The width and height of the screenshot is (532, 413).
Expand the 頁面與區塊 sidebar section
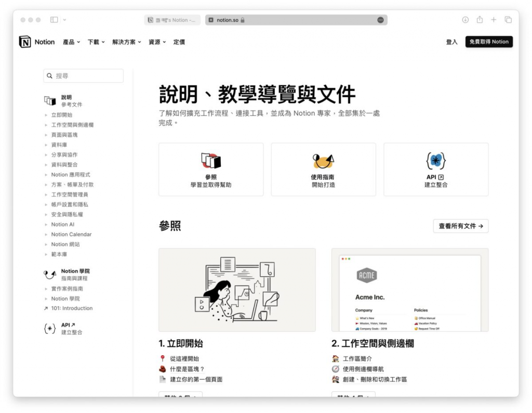(x=46, y=135)
